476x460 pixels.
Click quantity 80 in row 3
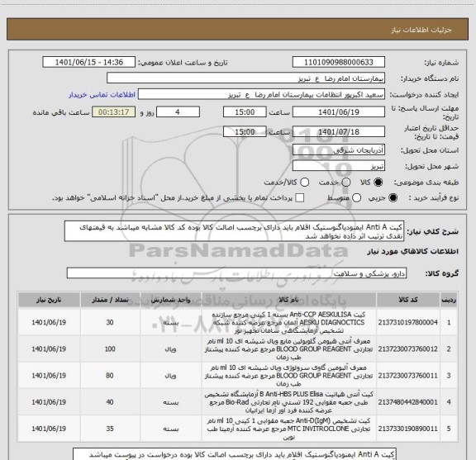pyautogui.click(x=110, y=376)
